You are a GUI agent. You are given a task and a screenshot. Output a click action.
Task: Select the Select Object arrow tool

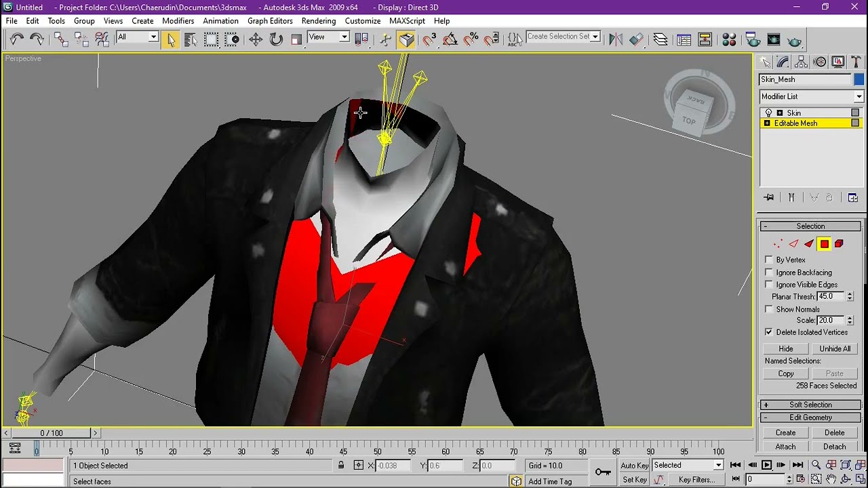coord(171,39)
